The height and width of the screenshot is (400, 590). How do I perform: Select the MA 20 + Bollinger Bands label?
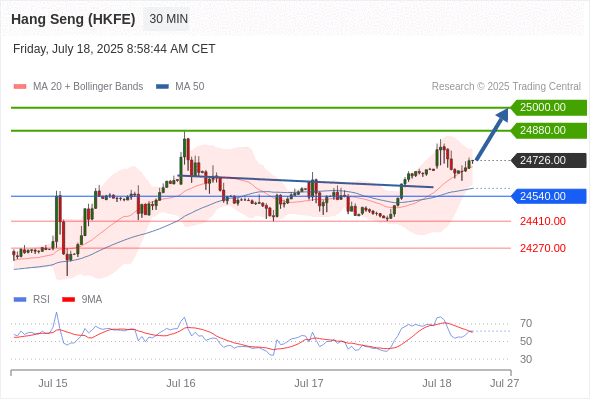coord(88,87)
